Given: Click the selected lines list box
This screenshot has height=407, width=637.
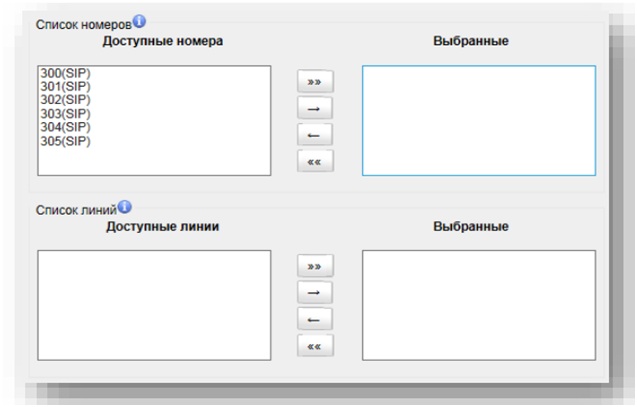Looking at the screenshot, I should 478,305.
